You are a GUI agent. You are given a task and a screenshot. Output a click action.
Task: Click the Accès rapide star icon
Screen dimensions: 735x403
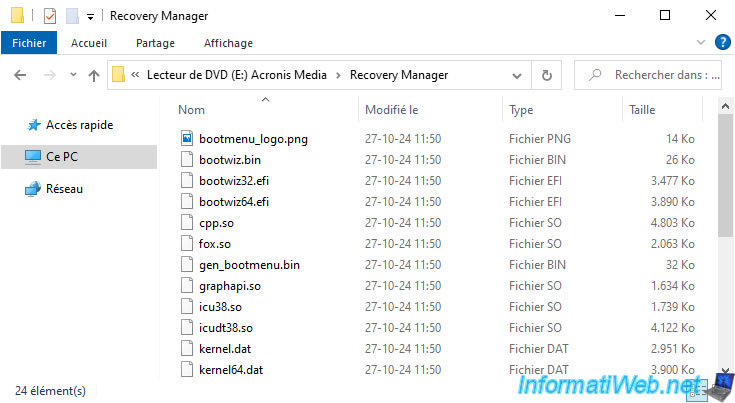(32, 125)
